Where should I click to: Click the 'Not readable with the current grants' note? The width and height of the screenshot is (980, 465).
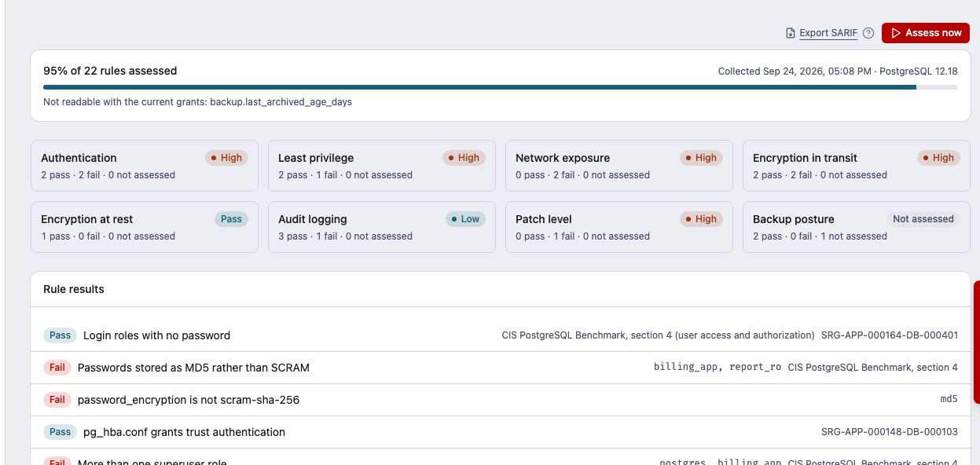[197, 102]
